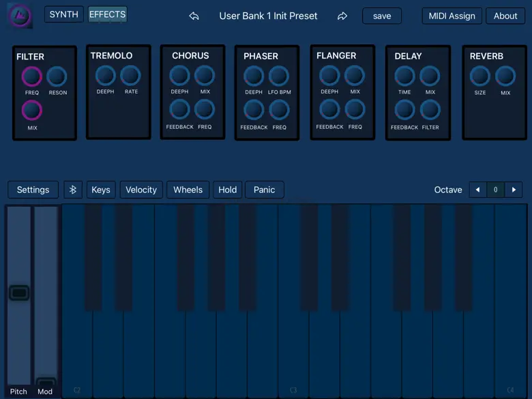Image resolution: width=532 pixels, height=399 pixels.
Task: Click the previous preset arrow icon
Action: click(x=194, y=16)
